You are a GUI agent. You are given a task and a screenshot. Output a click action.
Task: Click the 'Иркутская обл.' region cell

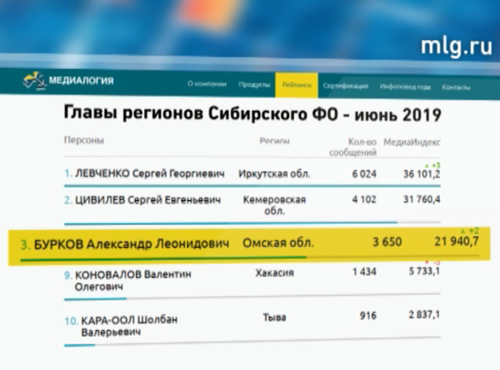tap(274, 174)
